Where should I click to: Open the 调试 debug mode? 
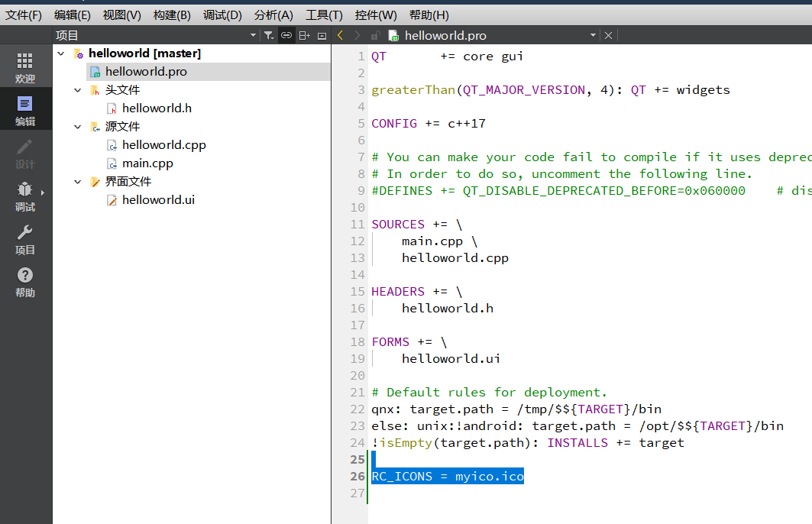25,196
